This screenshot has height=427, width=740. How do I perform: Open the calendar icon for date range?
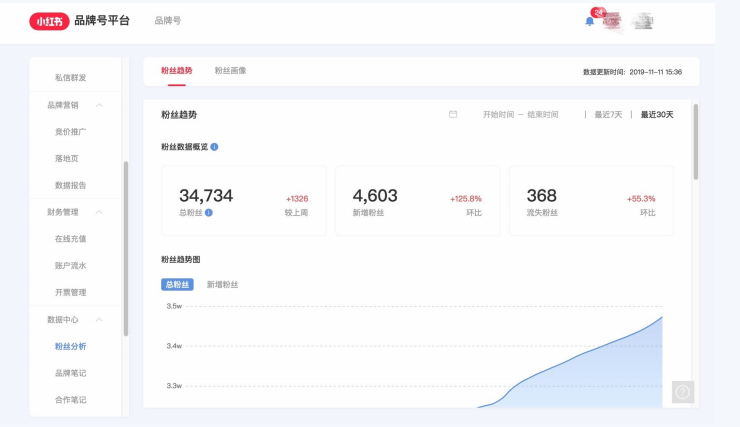pyautogui.click(x=453, y=114)
